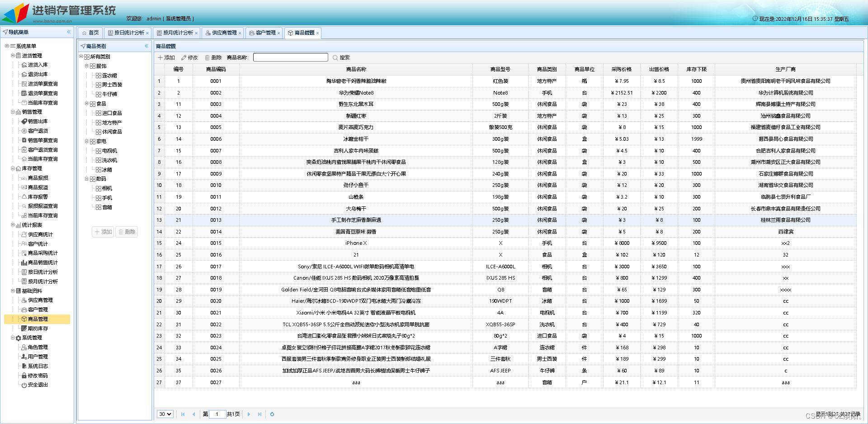Click 删除 below the category tree
The image size is (868, 424).
(x=127, y=232)
